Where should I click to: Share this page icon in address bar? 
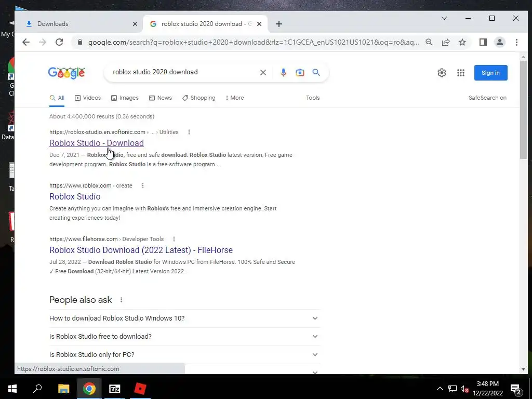pos(445,42)
